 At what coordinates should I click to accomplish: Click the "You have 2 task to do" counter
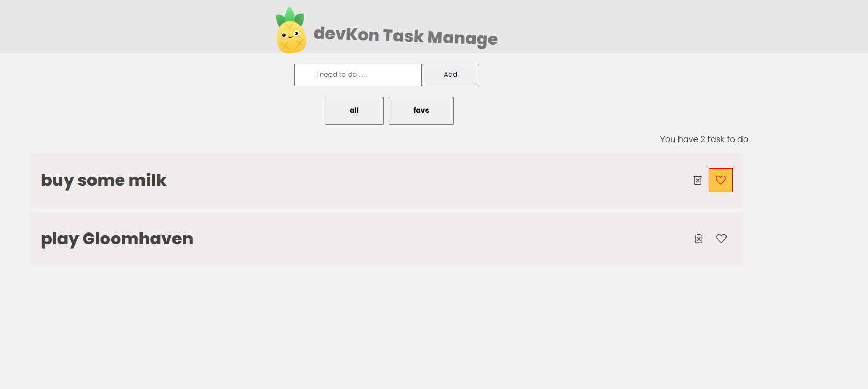tap(704, 139)
